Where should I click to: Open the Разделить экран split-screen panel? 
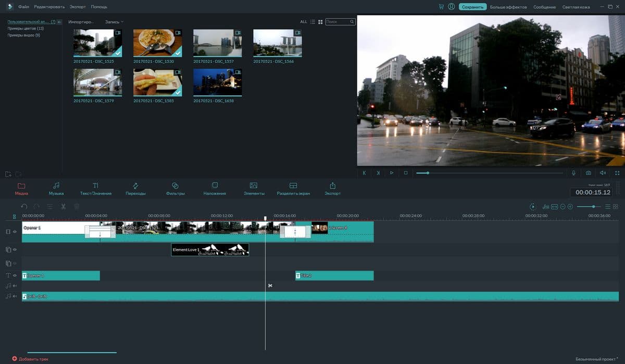[x=293, y=189]
